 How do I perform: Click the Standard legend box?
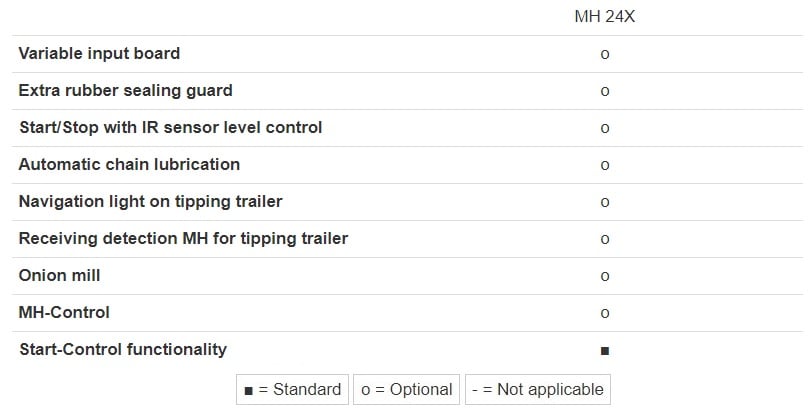pos(293,389)
